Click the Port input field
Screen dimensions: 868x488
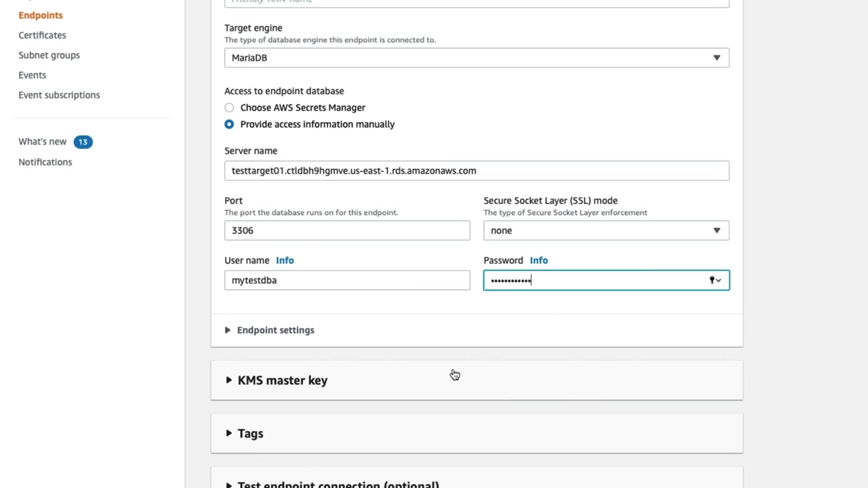point(347,230)
